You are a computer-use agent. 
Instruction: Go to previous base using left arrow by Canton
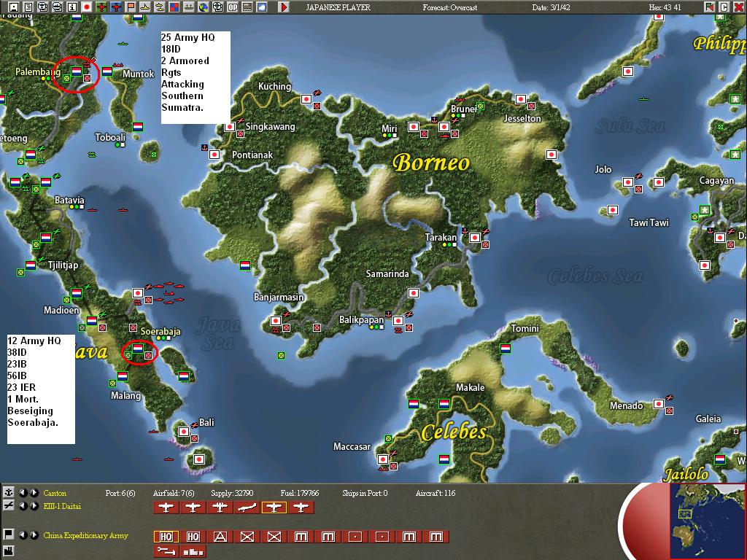coord(23,493)
